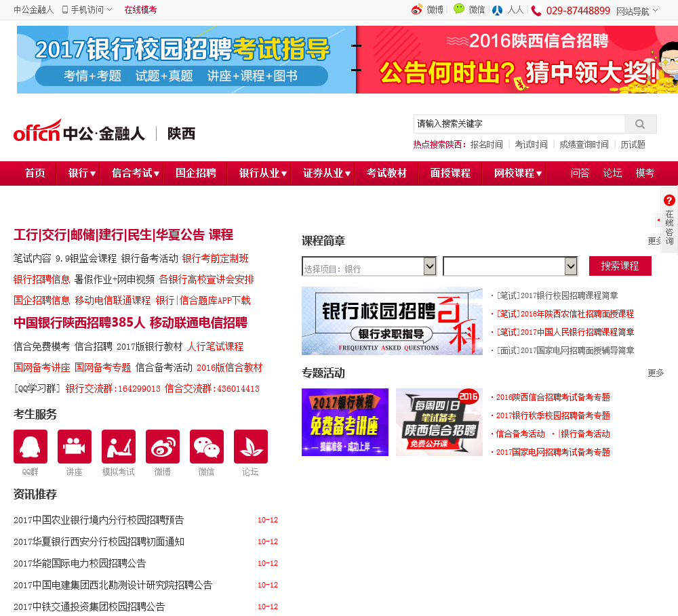678x616 pixels.
Task: Open 模考 in the navigation bar
Action: click(645, 173)
